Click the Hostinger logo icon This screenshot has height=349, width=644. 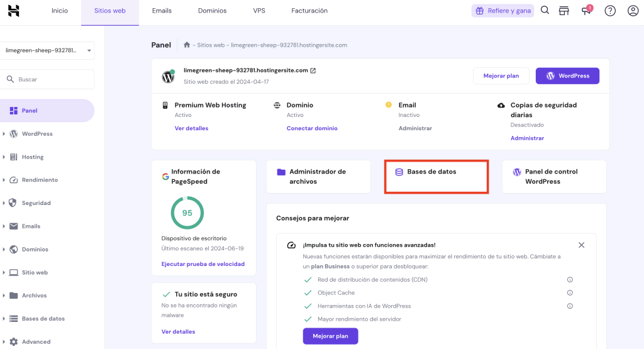(x=14, y=11)
